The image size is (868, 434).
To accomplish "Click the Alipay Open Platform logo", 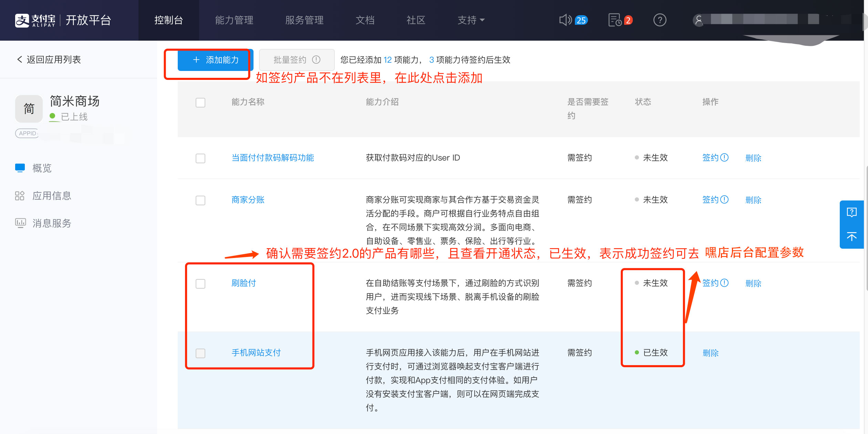I will [63, 20].
